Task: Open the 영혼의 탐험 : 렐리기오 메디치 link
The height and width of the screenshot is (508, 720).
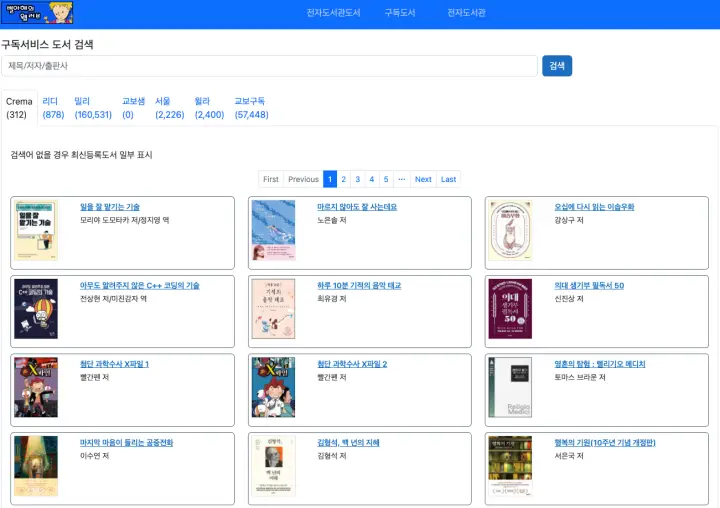Action: tap(600, 364)
